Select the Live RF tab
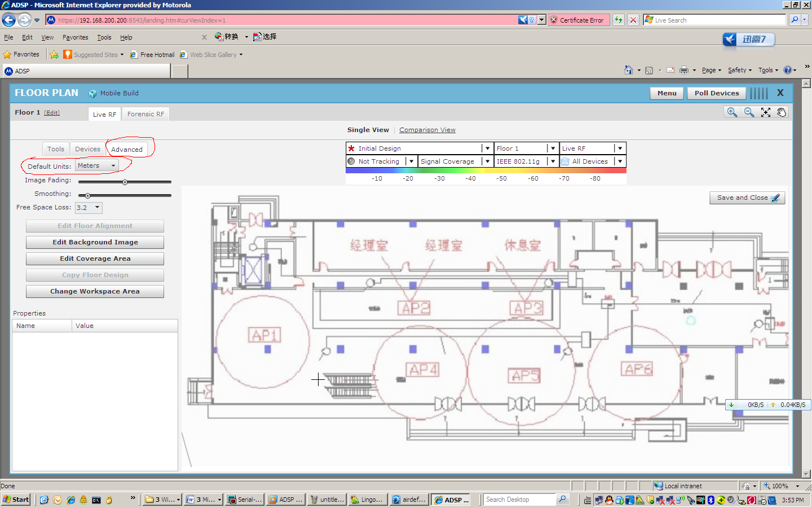 [104, 114]
